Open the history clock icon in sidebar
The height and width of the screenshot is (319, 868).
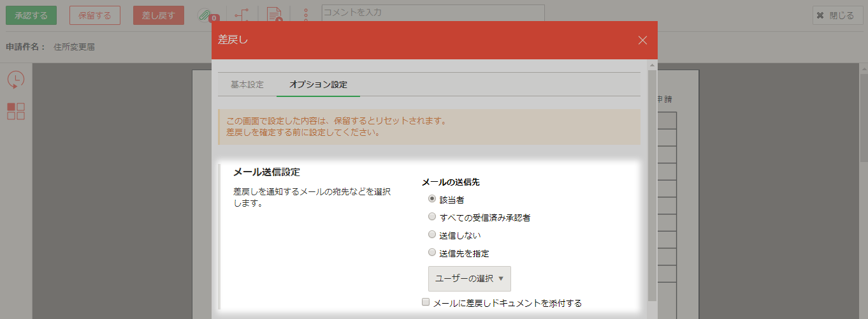click(x=16, y=79)
